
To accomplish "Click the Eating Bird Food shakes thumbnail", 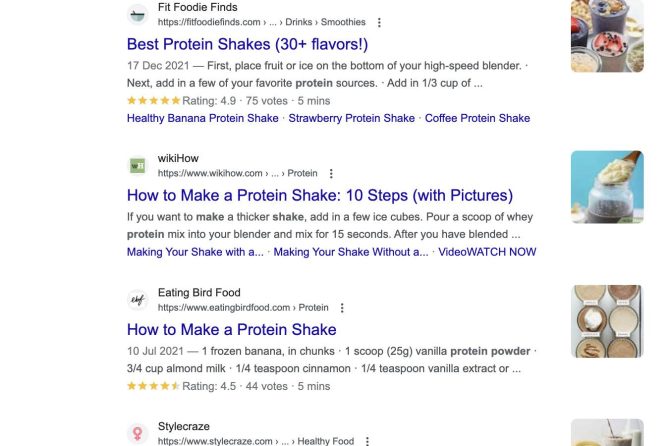I will click(x=607, y=321).
